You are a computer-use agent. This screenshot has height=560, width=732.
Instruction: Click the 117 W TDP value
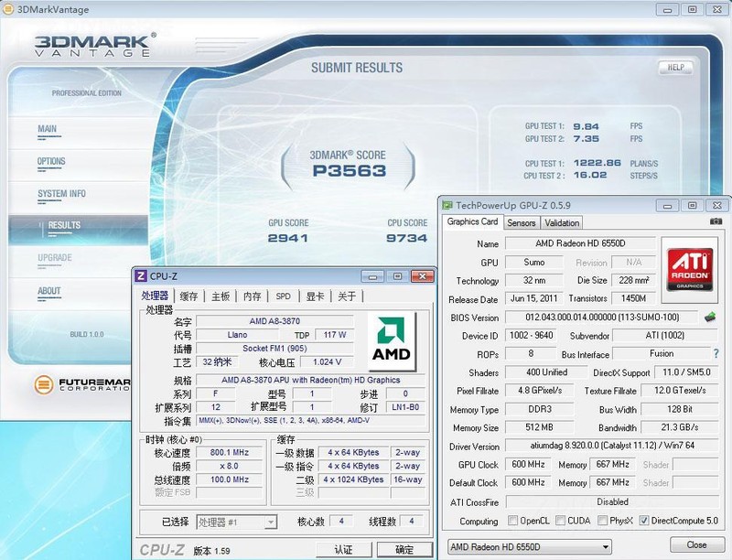coord(334,335)
